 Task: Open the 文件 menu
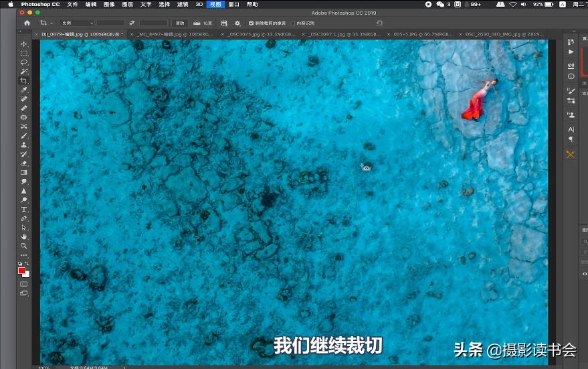[72, 4]
